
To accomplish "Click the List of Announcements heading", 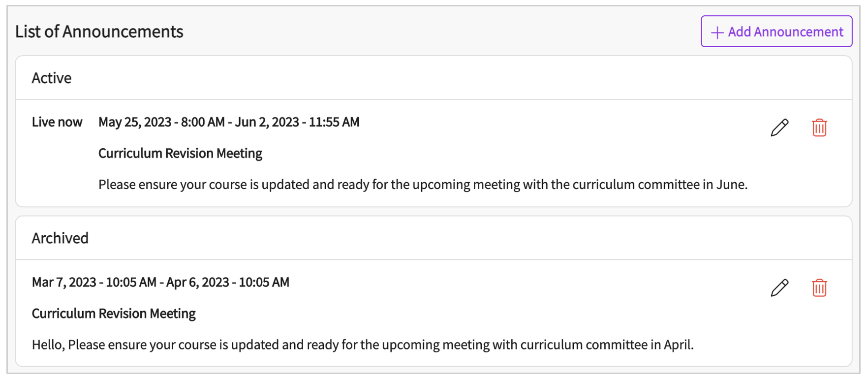I will pyautogui.click(x=99, y=32).
